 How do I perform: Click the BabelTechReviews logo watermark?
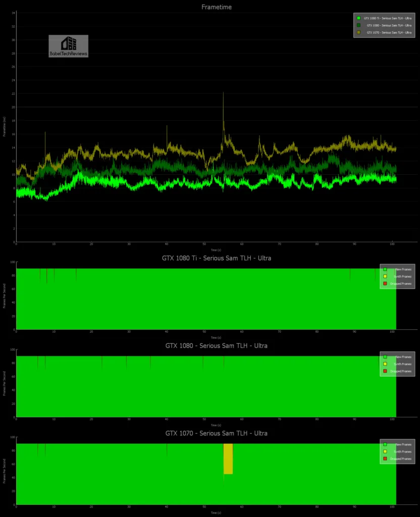68,46
